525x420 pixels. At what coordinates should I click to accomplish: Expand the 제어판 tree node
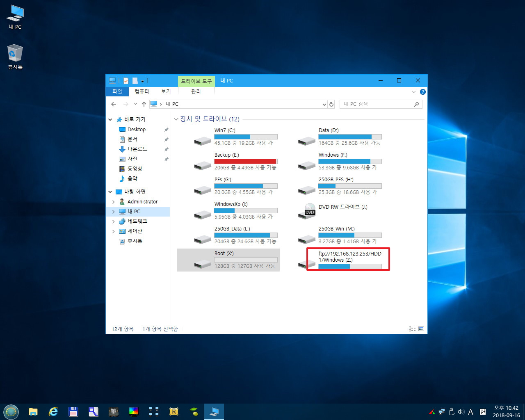tap(114, 231)
